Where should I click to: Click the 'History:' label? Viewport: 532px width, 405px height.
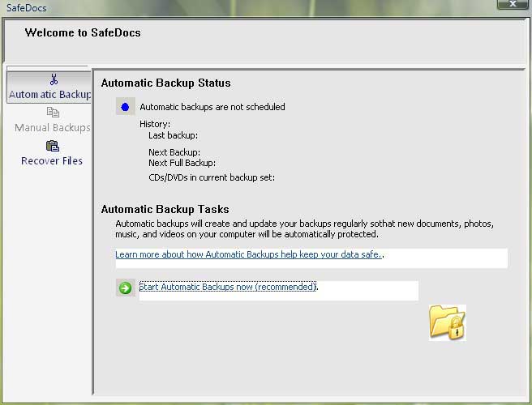click(155, 124)
